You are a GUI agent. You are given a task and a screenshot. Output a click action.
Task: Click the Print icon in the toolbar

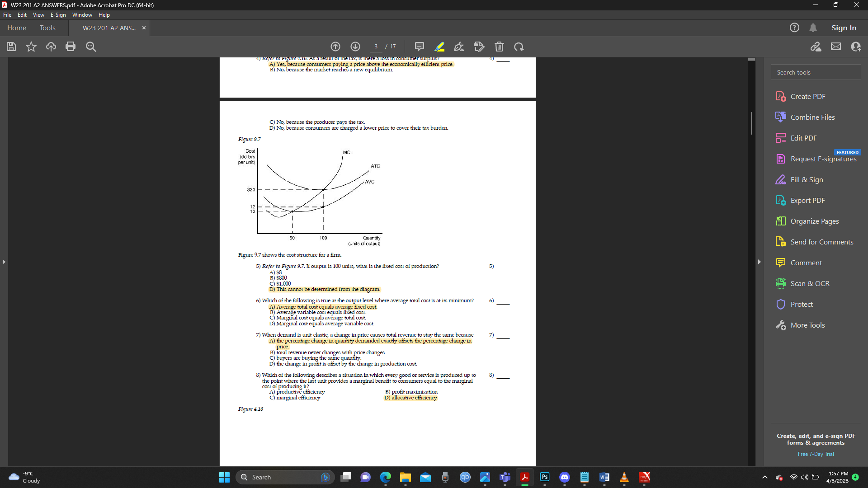tap(71, 47)
